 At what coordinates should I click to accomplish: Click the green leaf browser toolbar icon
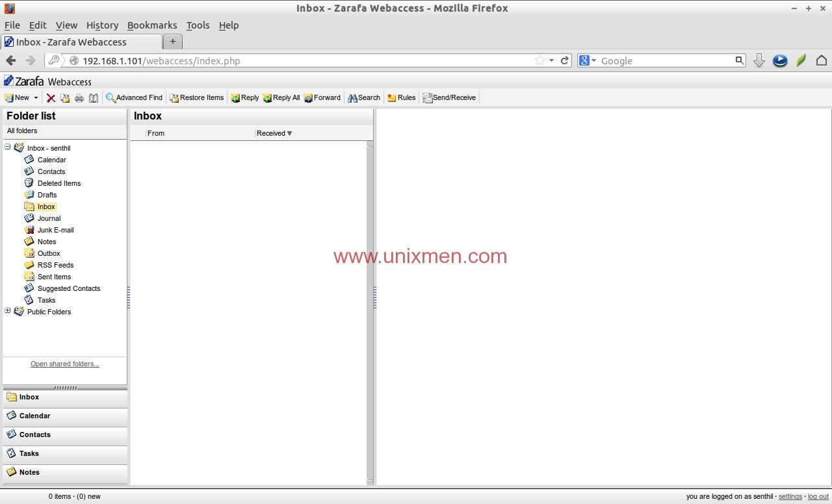(801, 60)
